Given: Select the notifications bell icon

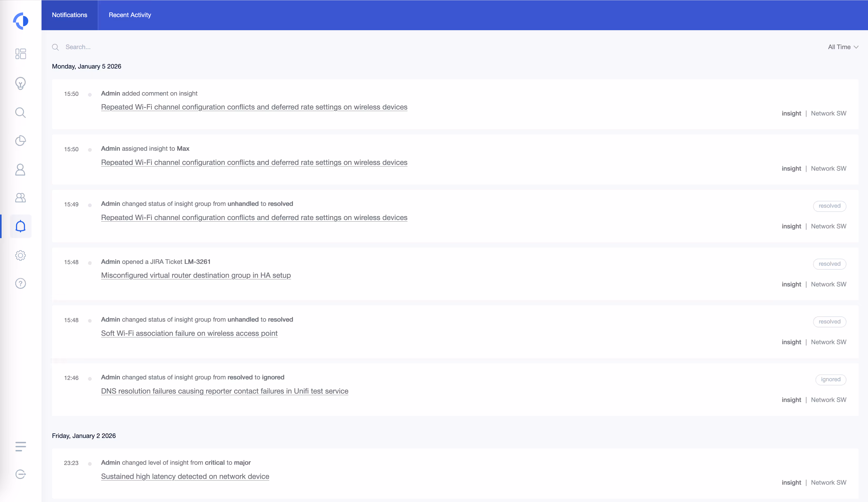Looking at the screenshot, I should tap(21, 226).
